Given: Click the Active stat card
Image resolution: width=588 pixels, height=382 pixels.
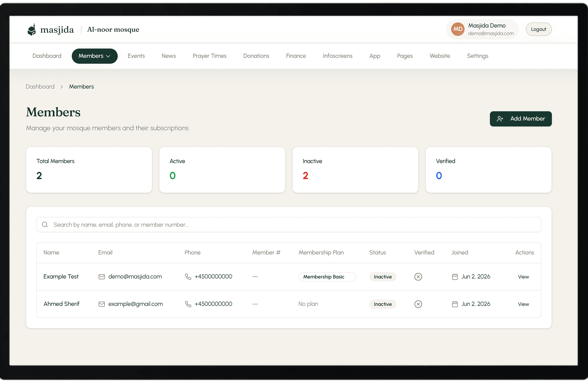Looking at the screenshot, I should 222,170.
